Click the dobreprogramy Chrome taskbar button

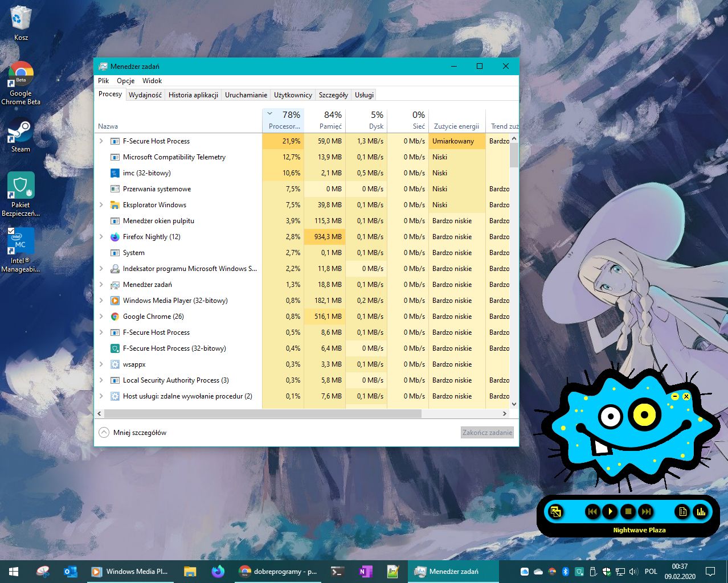click(x=278, y=572)
